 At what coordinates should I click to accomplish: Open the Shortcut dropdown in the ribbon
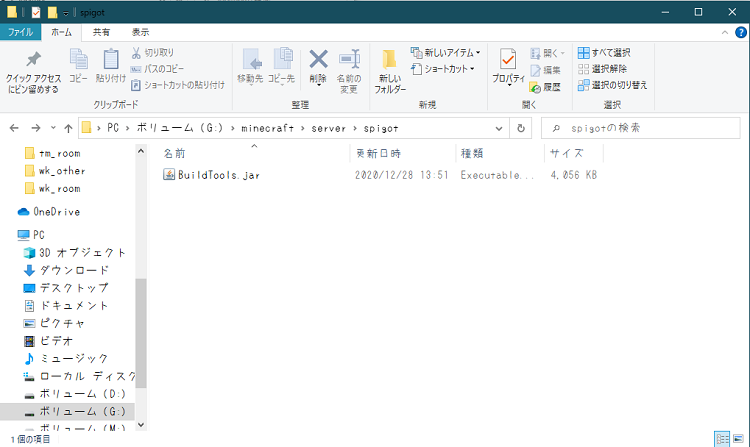pos(446,69)
